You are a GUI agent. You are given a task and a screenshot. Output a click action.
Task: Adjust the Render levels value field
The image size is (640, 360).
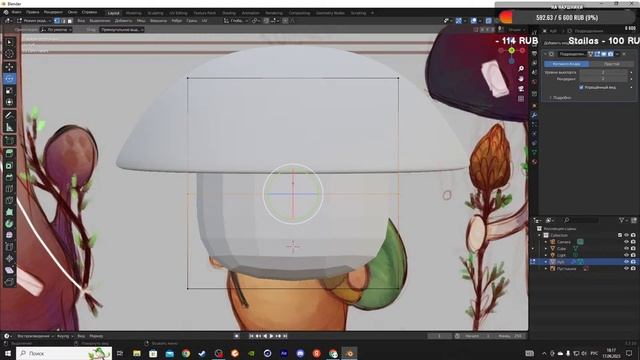tap(603, 79)
